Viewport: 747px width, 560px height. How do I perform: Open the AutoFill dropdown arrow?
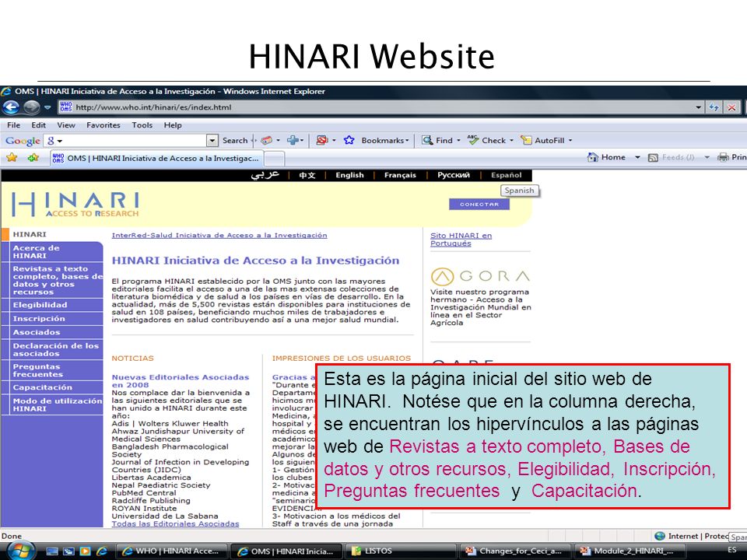[570, 141]
